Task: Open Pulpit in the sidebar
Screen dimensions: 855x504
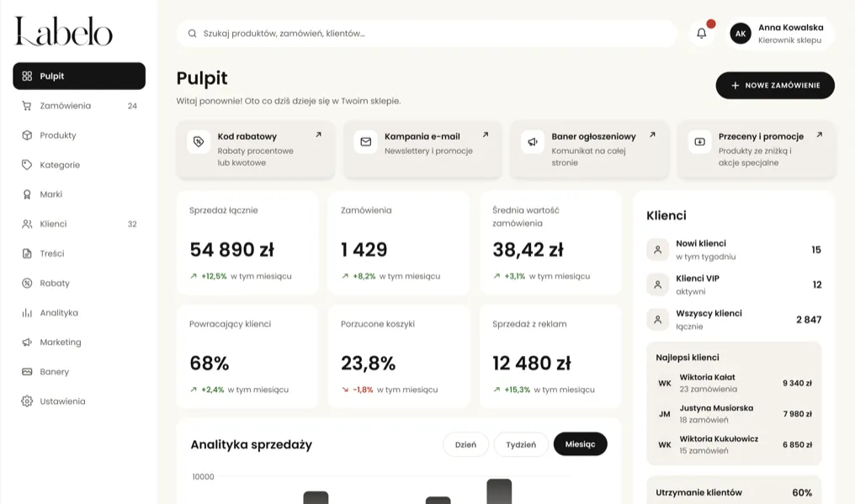Action: click(x=79, y=76)
